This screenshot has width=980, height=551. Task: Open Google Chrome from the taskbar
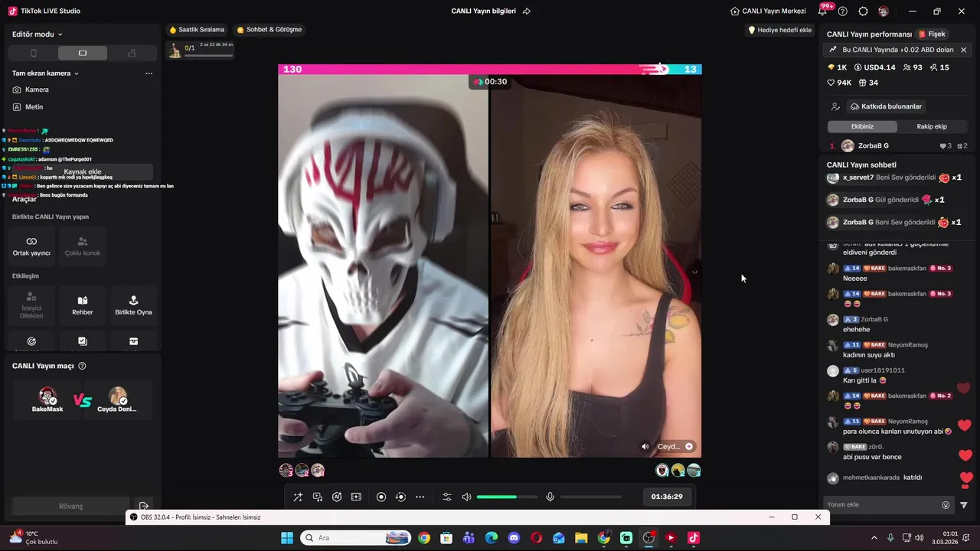pos(424,538)
